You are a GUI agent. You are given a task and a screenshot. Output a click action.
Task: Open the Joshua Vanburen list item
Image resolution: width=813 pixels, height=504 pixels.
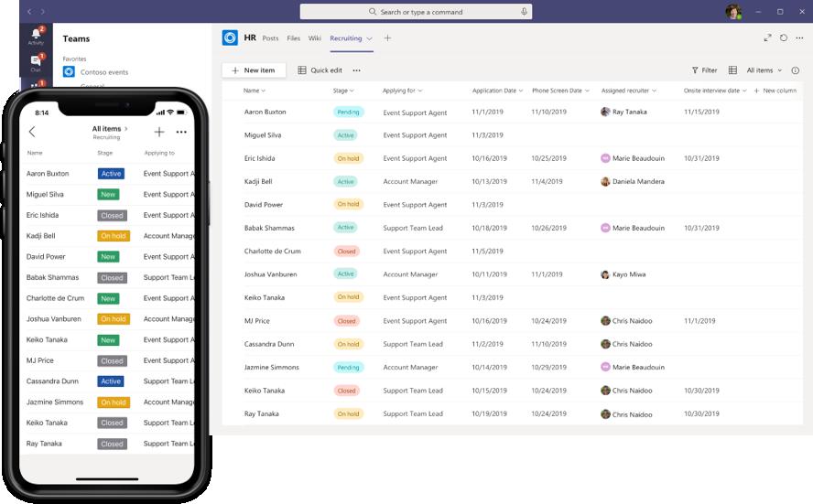(271, 274)
